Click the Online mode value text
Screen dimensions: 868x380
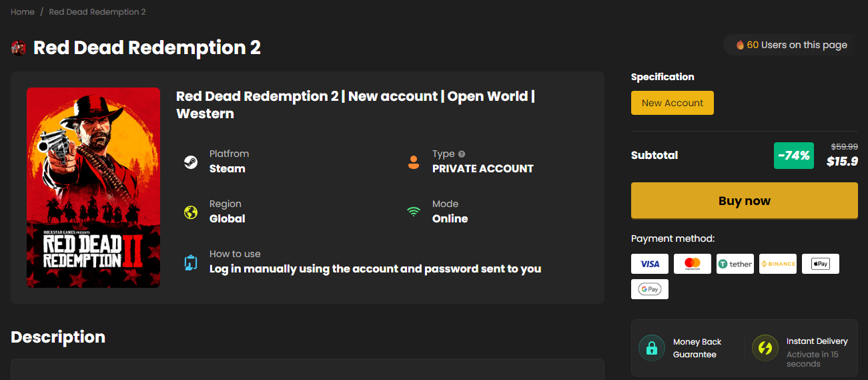(450, 219)
